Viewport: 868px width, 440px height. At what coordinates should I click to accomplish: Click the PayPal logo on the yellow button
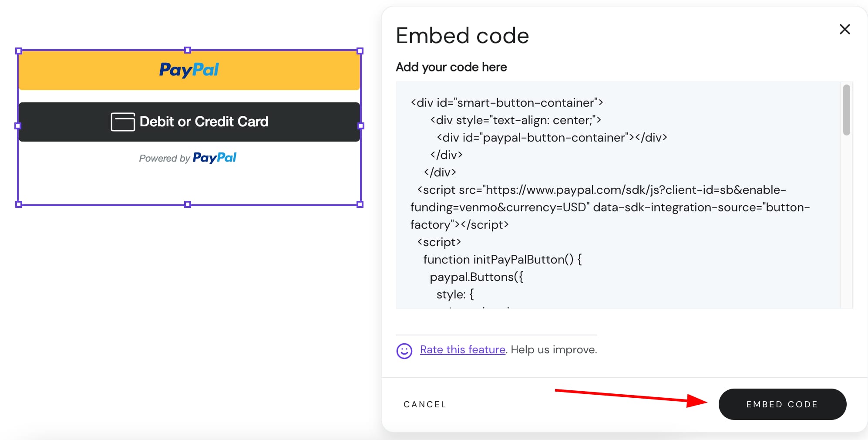point(188,70)
